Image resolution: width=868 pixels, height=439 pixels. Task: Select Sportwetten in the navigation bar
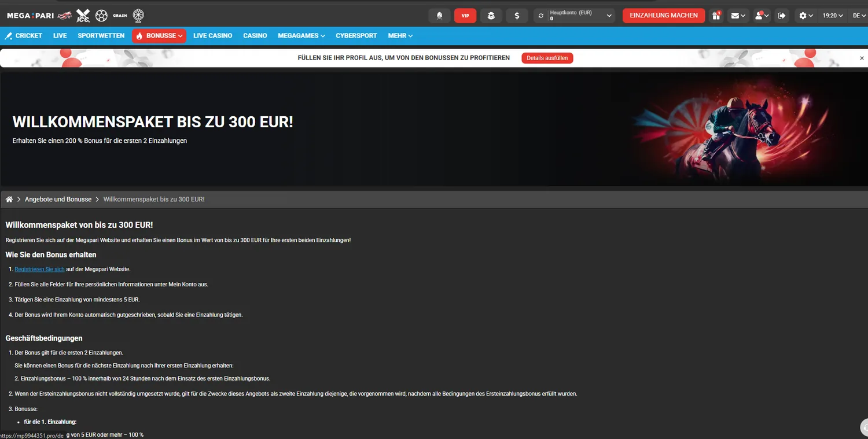(101, 36)
